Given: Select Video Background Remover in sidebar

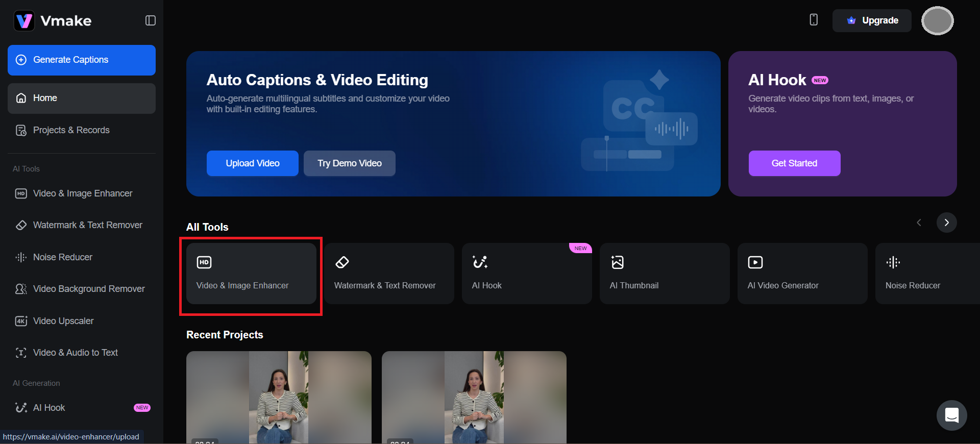Looking at the screenshot, I should click(x=88, y=289).
